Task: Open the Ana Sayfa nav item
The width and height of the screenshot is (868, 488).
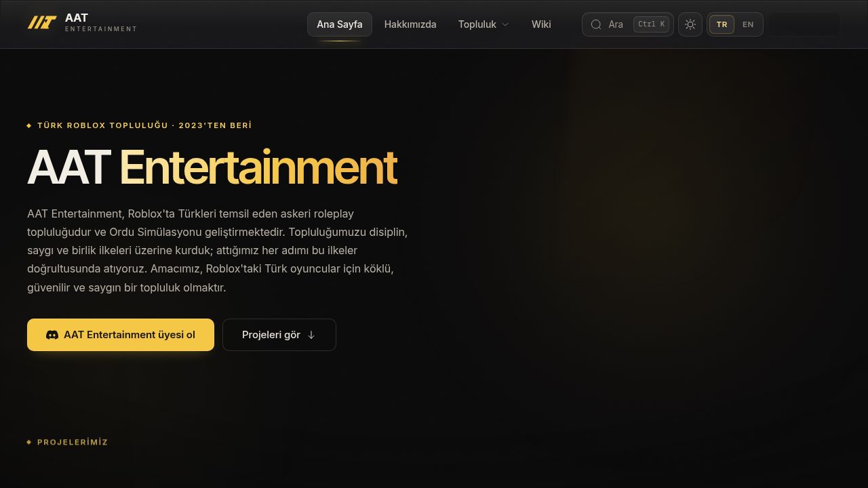Action: tap(340, 24)
